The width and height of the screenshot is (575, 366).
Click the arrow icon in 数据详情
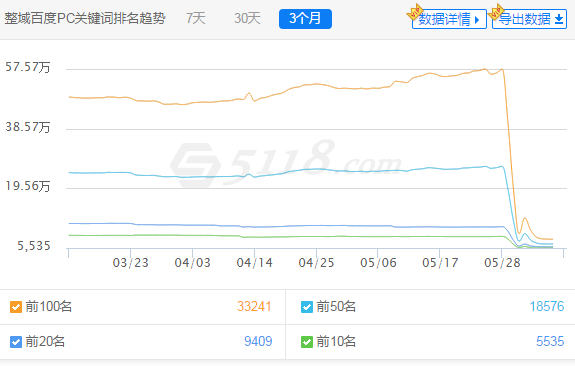pyautogui.click(x=477, y=19)
